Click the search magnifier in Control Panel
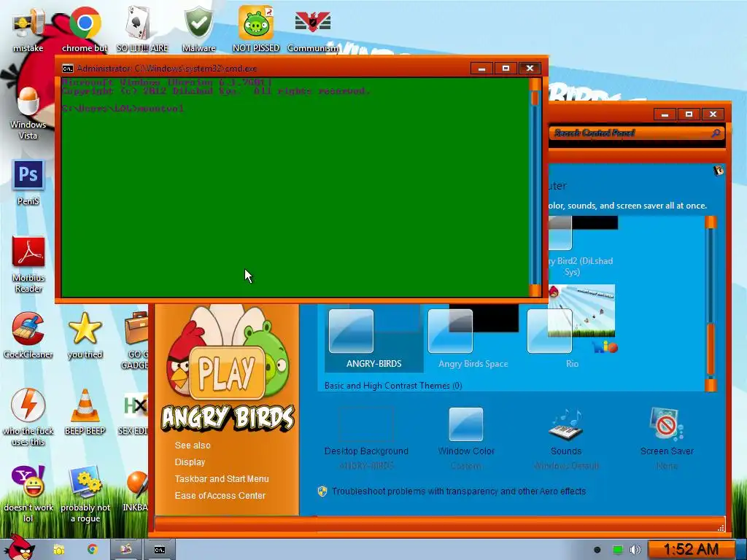Image resolution: width=747 pixels, height=560 pixels. (716, 133)
